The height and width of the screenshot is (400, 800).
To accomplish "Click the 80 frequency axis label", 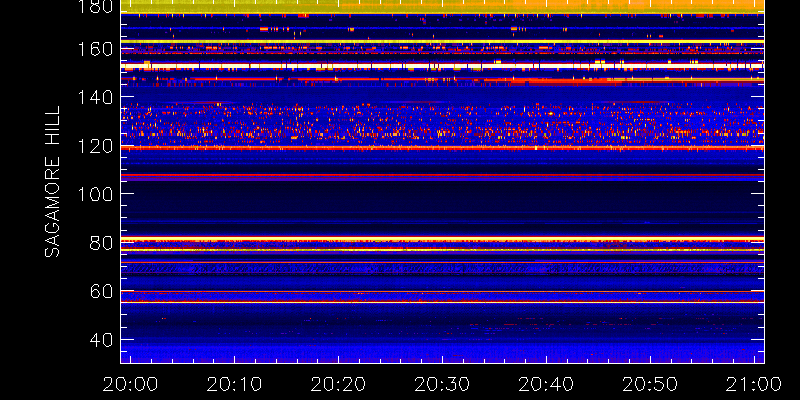I will pos(101,242).
